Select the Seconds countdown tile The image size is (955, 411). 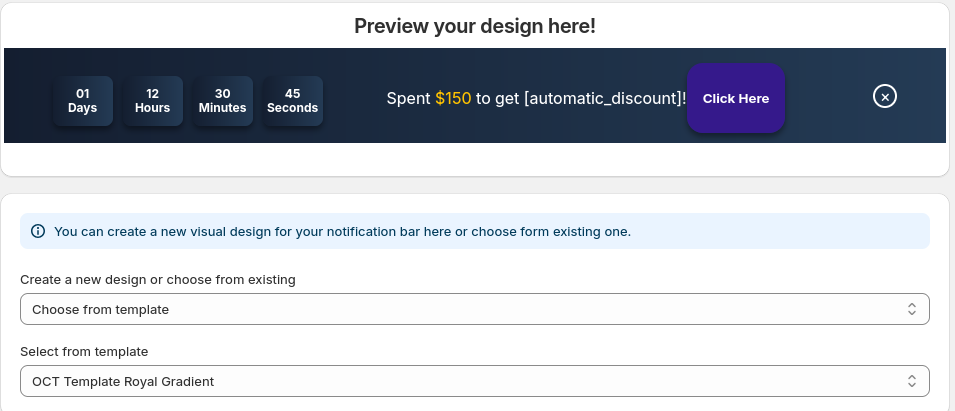click(x=292, y=101)
